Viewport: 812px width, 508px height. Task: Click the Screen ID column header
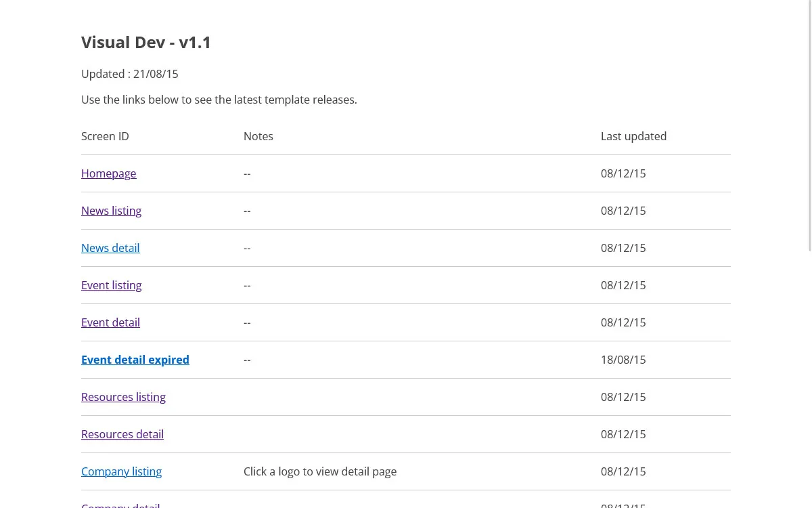pyautogui.click(x=105, y=136)
